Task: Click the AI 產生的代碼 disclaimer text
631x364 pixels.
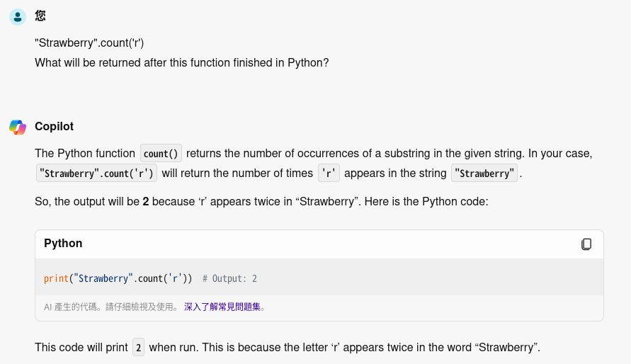Action: tap(111, 307)
